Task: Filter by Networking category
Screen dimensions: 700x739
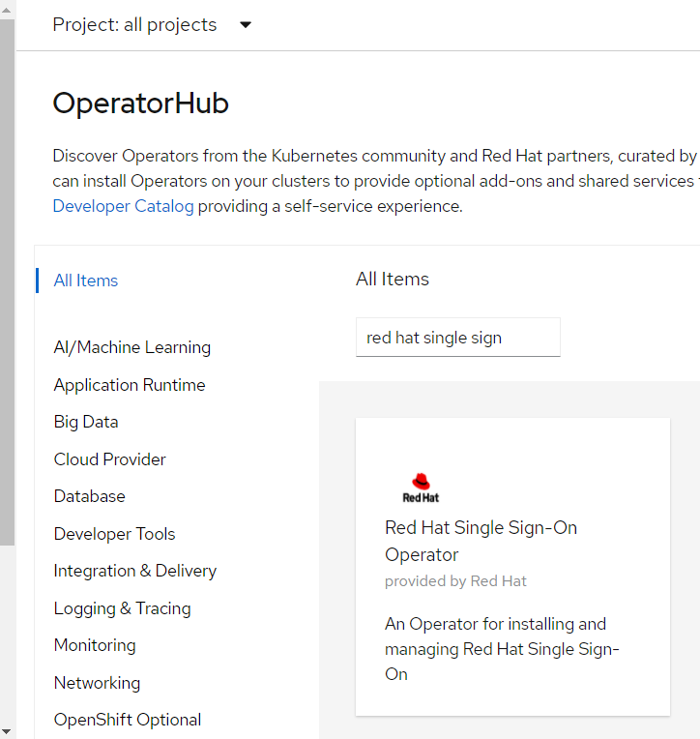Action: pos(97,683)
